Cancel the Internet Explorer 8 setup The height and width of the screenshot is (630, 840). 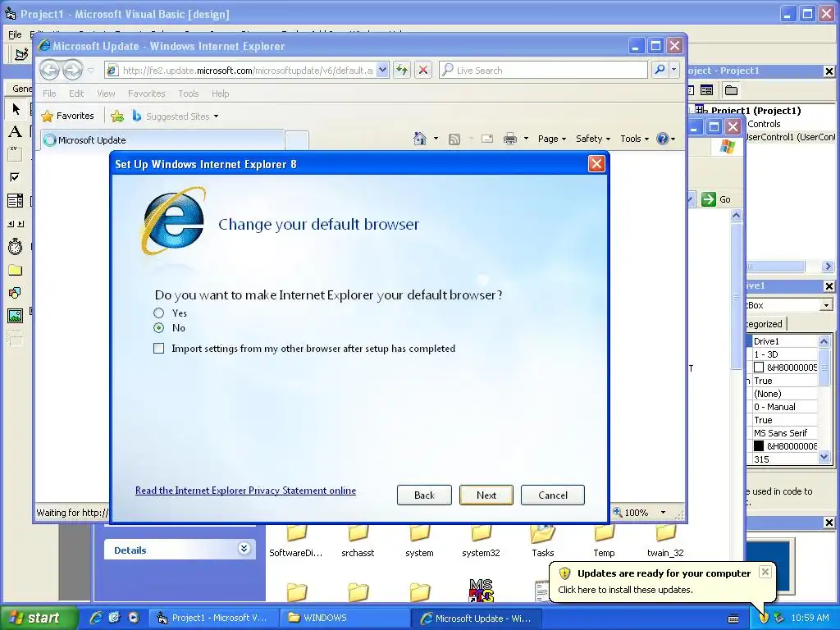click(x=553, y=495)
